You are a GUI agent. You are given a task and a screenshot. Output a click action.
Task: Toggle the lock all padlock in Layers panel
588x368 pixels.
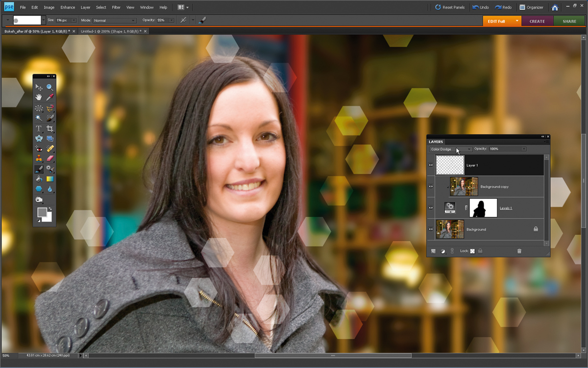(480, 251)
